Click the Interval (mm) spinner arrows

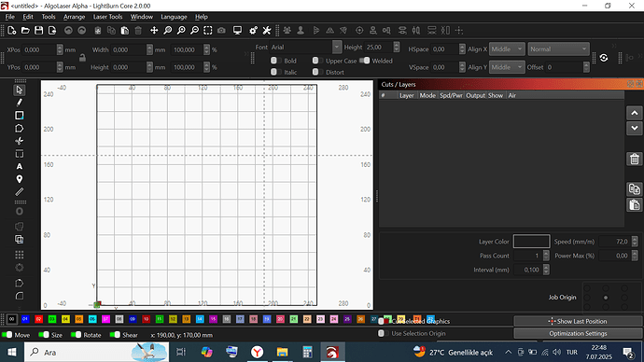pos(546,270)
